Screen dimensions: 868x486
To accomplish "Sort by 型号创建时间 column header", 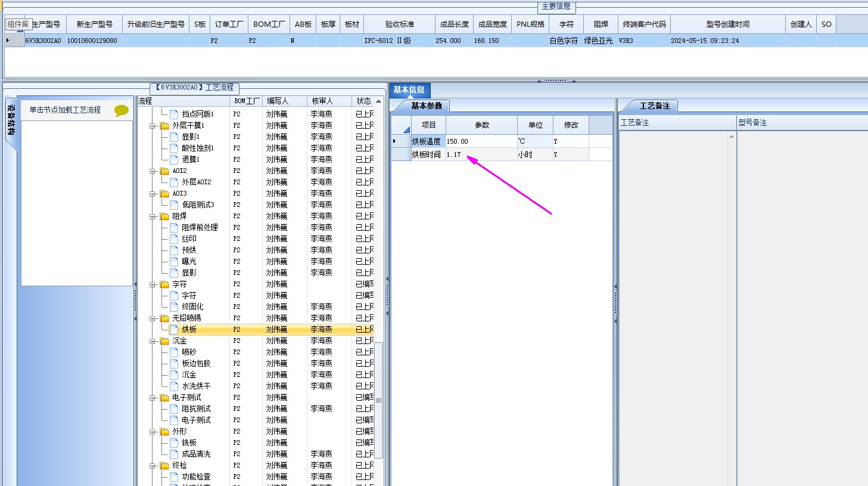I will point(727,24).
